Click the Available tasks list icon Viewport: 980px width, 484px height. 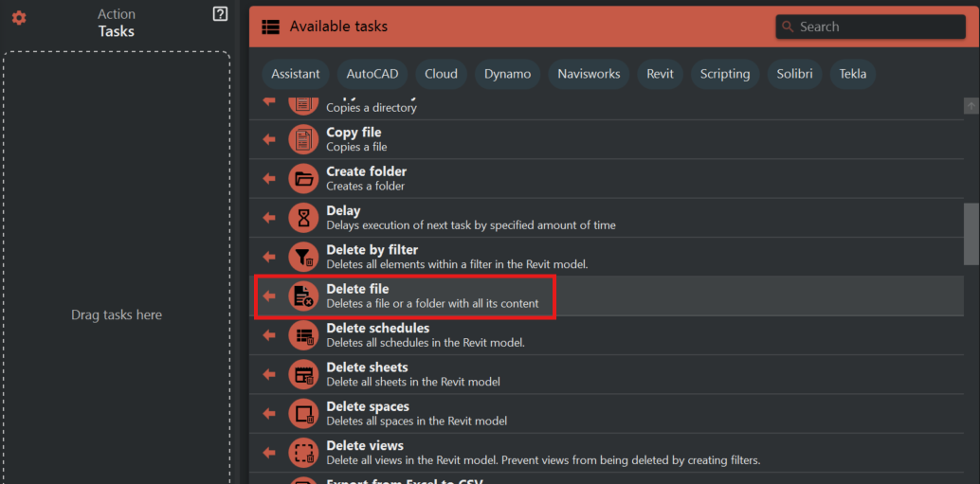pyautogui.click(x=271, y=27)
